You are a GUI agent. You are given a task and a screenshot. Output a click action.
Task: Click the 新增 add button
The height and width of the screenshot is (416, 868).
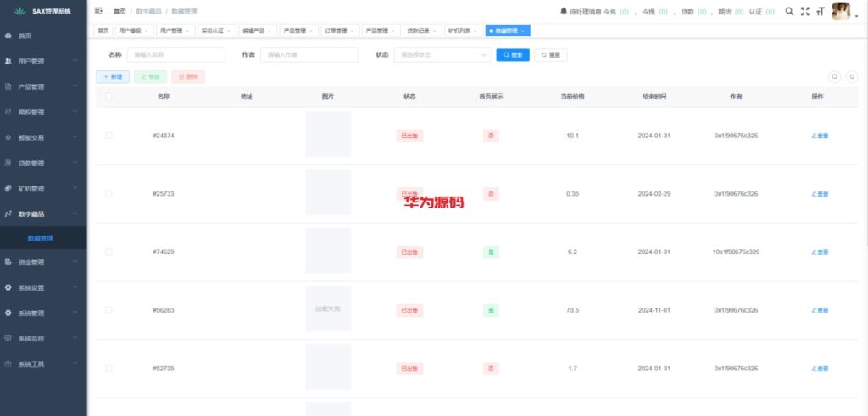tap(113, 77)
